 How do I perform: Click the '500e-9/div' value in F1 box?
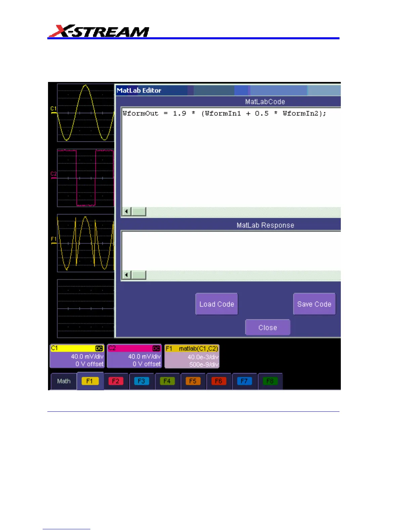[204, 364]
